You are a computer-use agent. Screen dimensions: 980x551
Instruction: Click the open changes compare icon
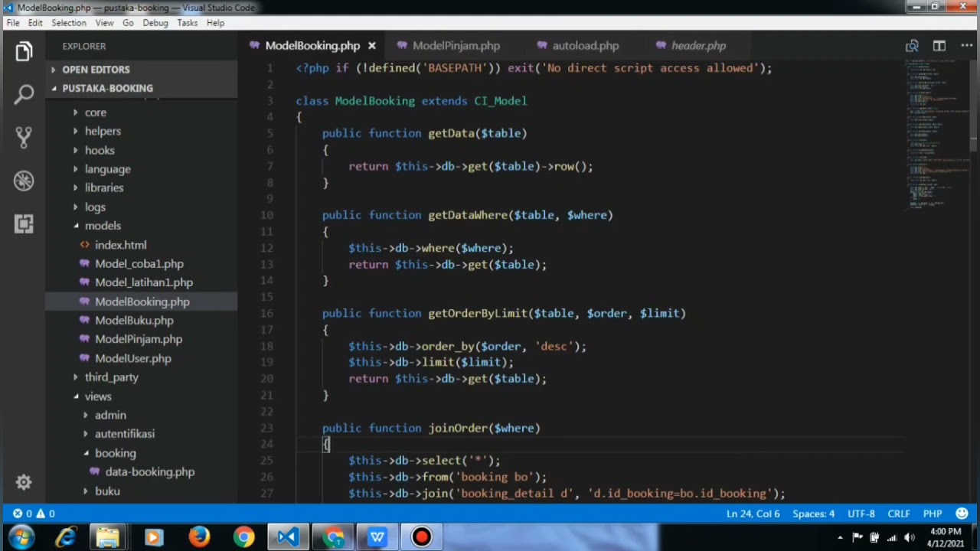[912, 46]
